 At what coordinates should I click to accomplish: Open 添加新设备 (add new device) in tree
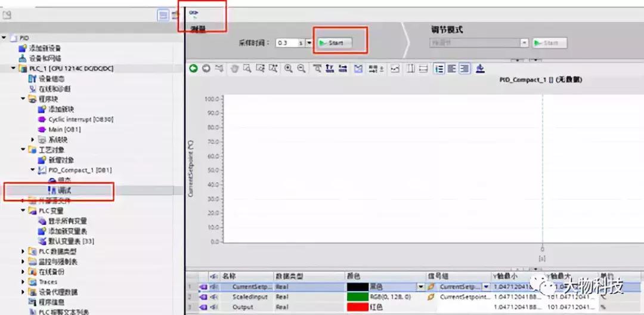pos(41,48)
